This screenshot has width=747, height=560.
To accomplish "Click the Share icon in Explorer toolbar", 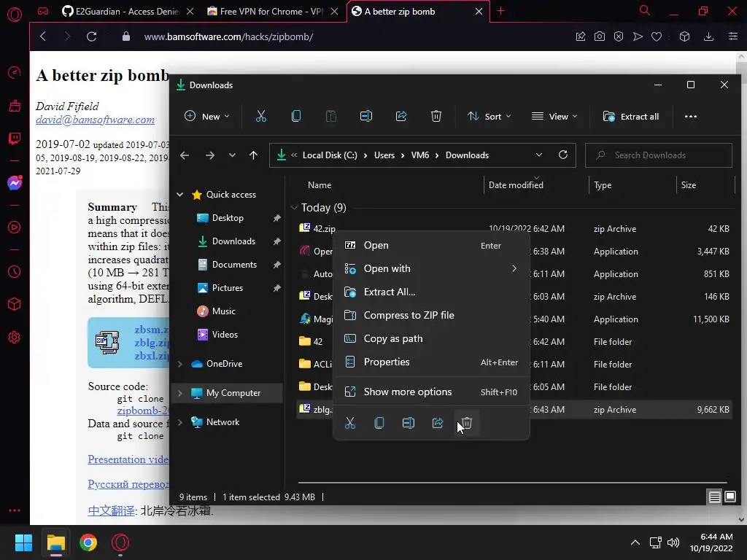I will click(x=401, y=116).
